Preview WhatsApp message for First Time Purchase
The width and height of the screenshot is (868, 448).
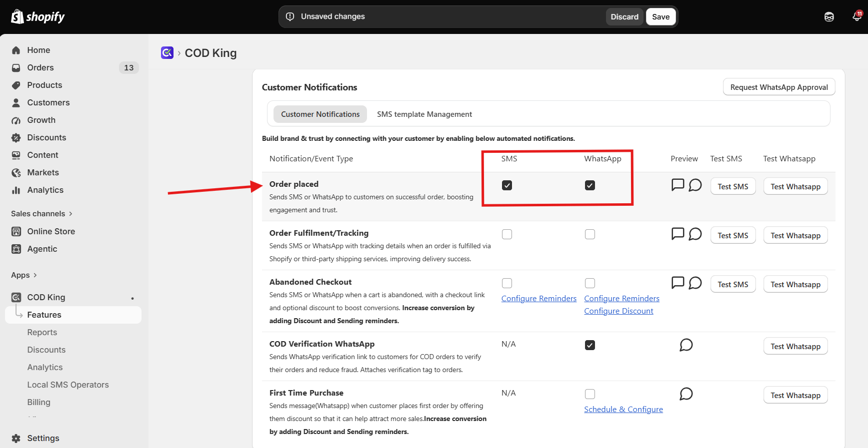(686, 394)
